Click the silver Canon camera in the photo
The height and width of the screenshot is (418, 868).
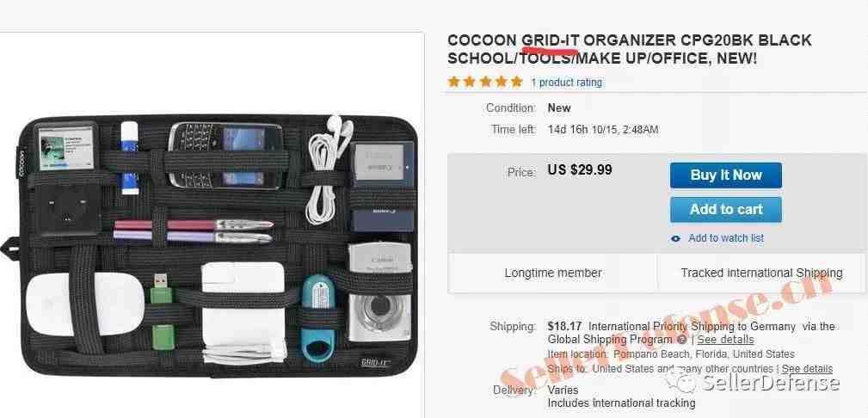pos(379,292)
